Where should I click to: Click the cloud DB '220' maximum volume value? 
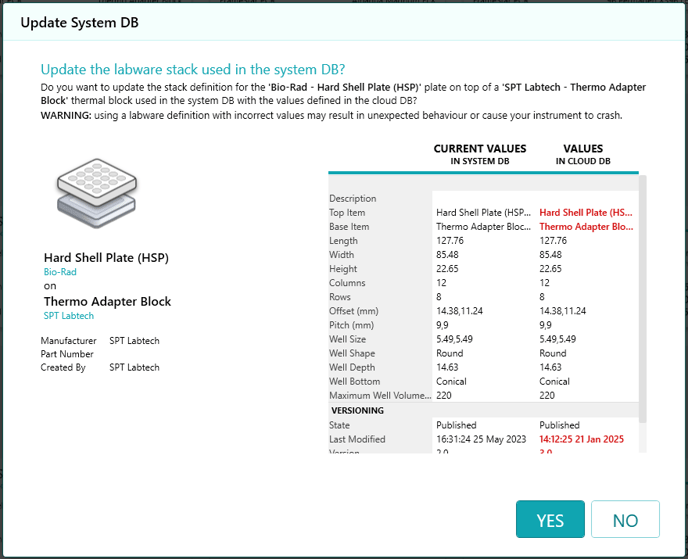547,395
